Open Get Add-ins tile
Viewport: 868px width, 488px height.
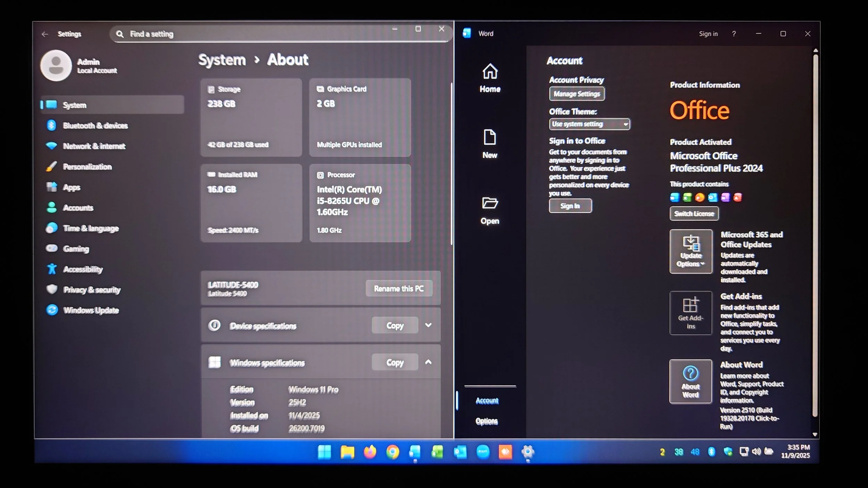coord(690,313)
